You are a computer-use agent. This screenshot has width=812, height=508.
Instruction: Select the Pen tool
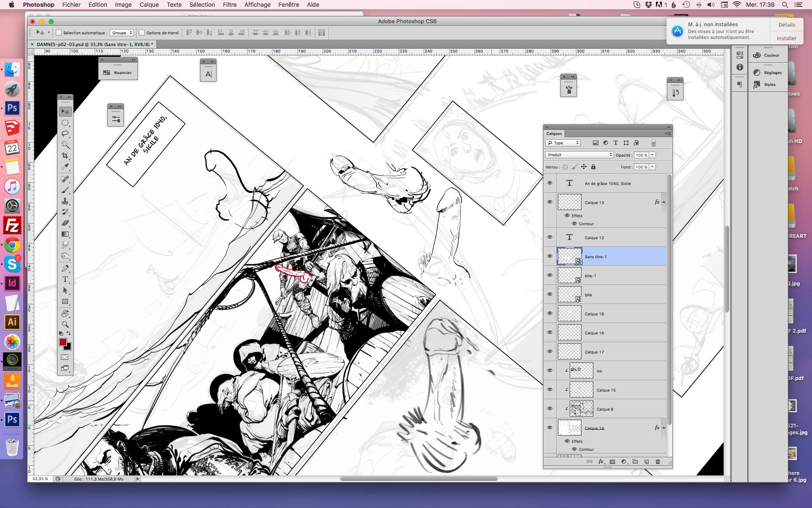[65, 268]
